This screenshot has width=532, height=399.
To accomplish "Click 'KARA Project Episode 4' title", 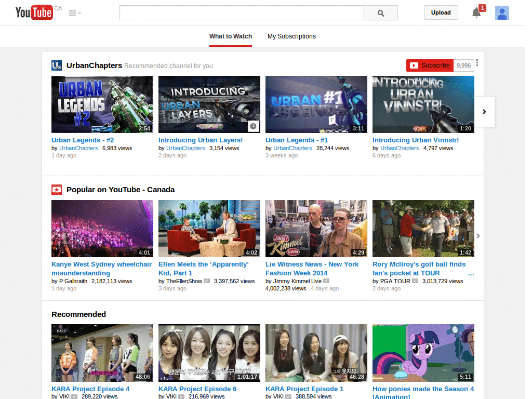I will click(90, 389).
